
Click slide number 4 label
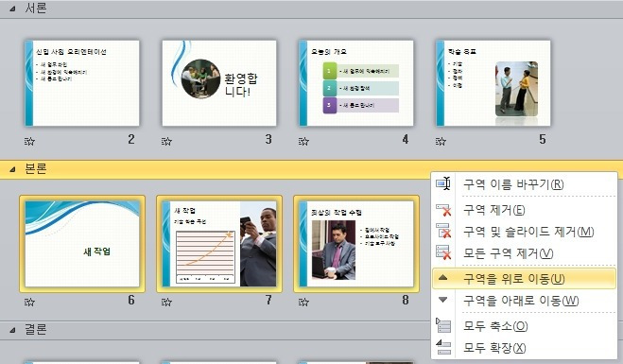tap(406, 139)
